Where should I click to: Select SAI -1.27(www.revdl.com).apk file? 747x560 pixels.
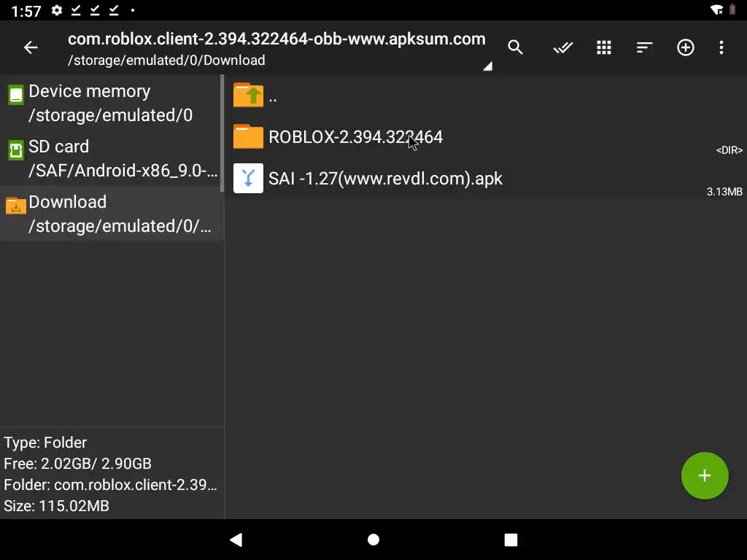(485, 179)
